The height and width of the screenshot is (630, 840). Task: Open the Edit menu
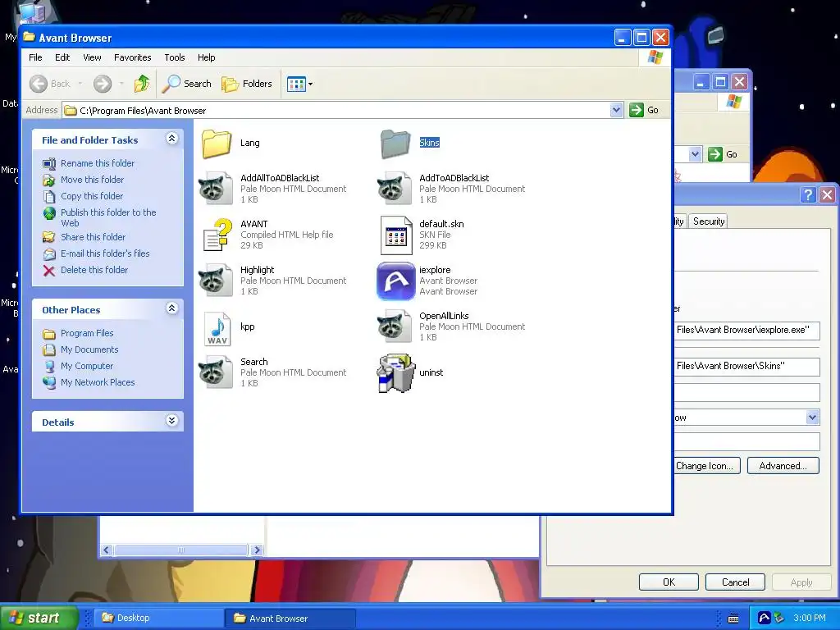[x=62, y=57]
